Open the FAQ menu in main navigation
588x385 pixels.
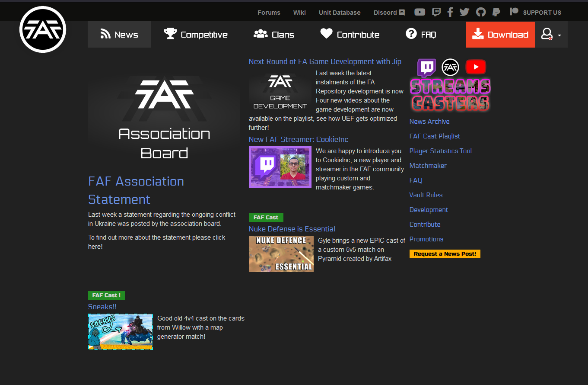421,35
